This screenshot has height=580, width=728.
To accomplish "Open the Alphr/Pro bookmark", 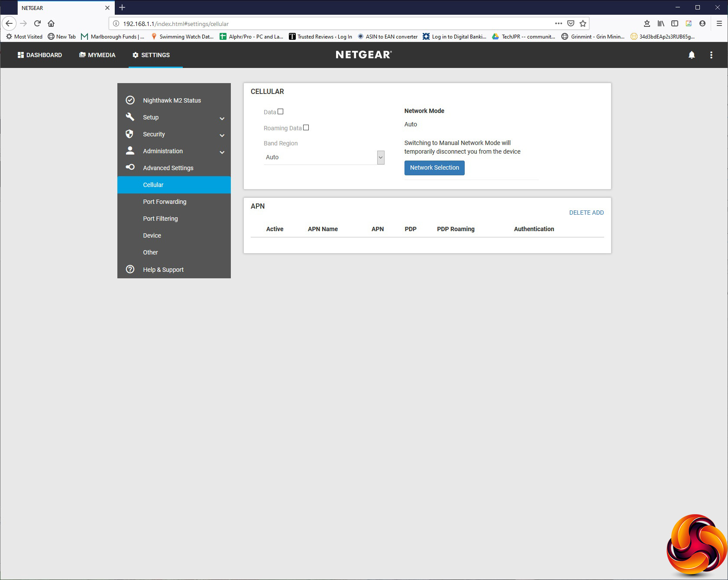I will click(252, 36).
